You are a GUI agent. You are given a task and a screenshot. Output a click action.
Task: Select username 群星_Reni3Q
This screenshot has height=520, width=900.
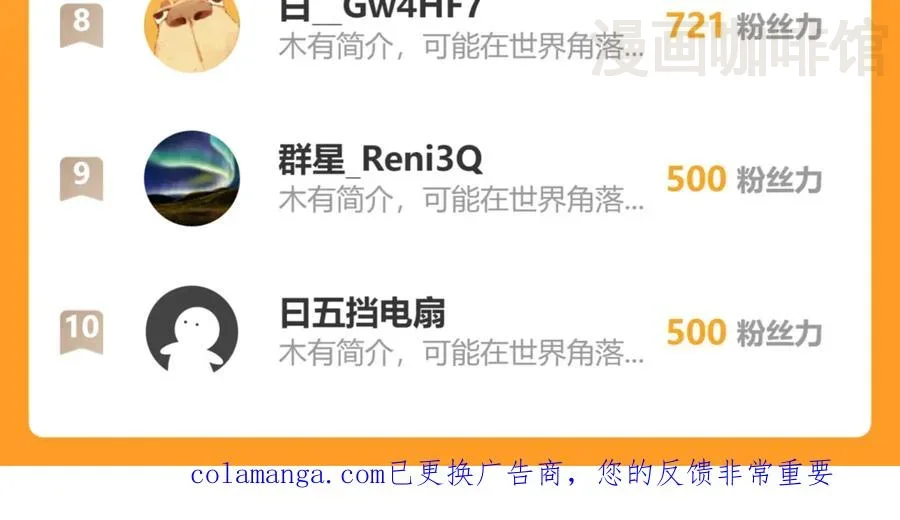click(380, 159)
